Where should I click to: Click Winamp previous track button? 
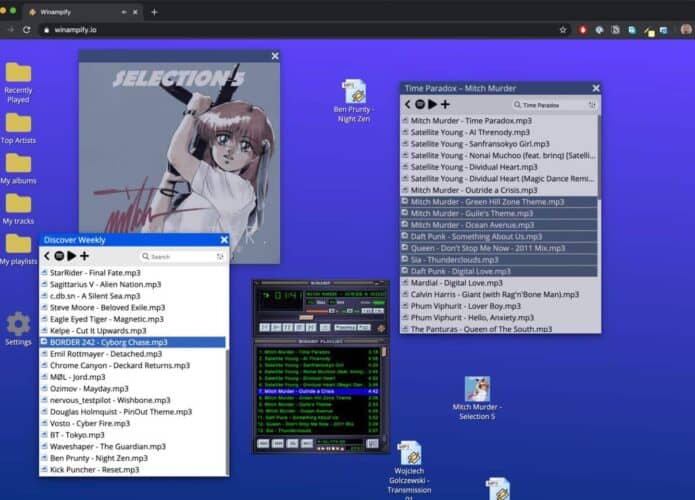click(x=265, y=328)
